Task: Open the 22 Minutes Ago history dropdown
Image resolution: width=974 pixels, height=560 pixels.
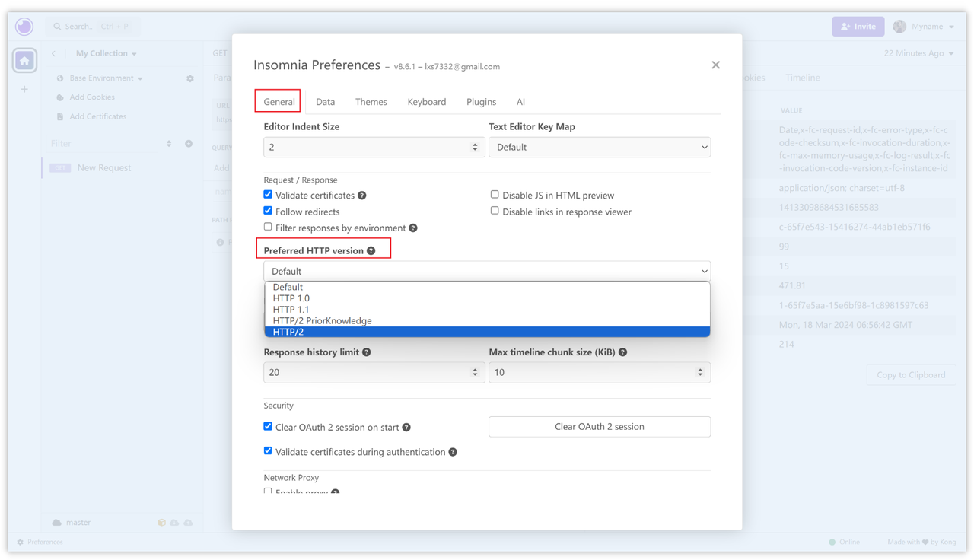Action: [919, 54]
